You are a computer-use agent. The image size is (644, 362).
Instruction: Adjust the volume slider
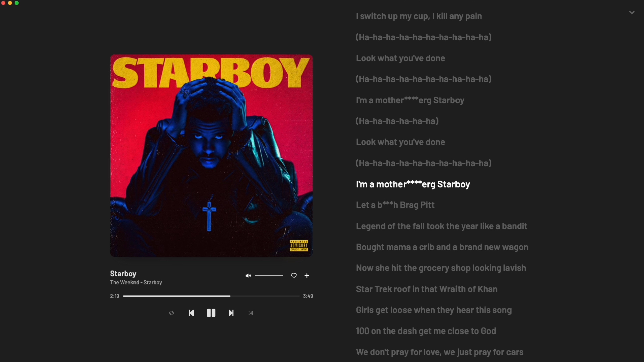point(269,276)
